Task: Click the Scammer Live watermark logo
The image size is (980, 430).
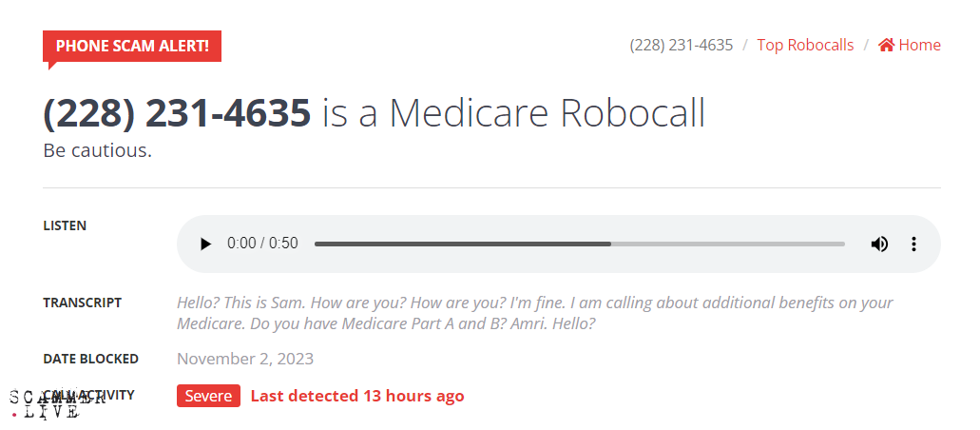Action: [59, 405]
